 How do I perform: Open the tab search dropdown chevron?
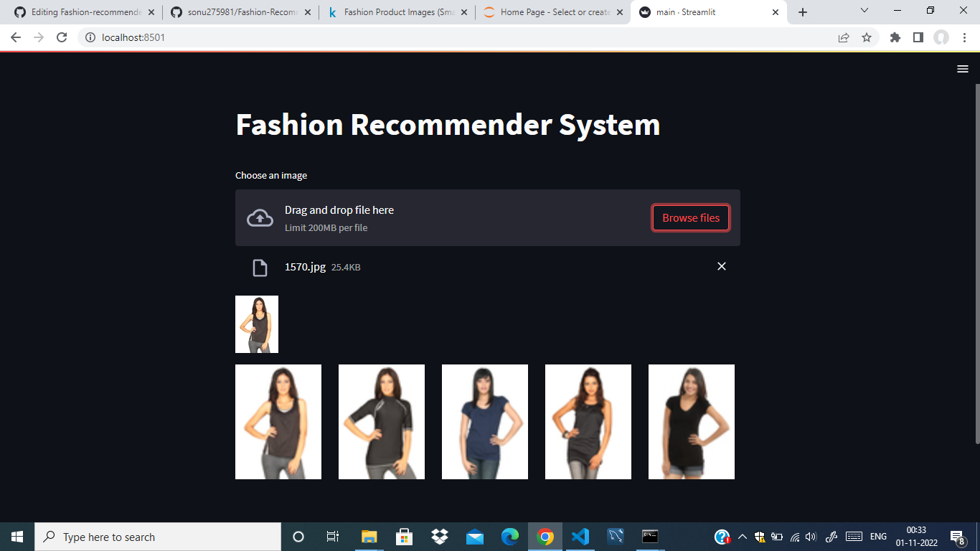click(864, 11)
